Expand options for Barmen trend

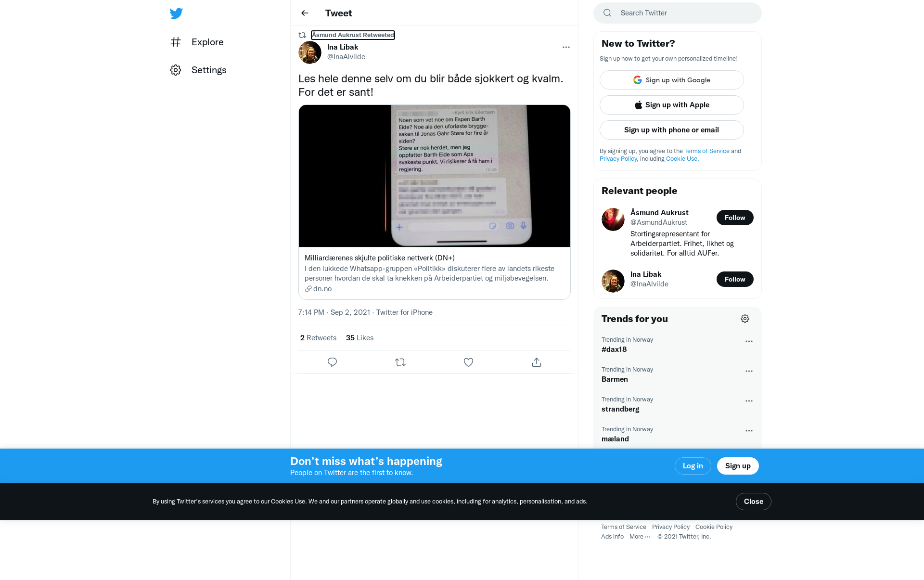(749, 371)
